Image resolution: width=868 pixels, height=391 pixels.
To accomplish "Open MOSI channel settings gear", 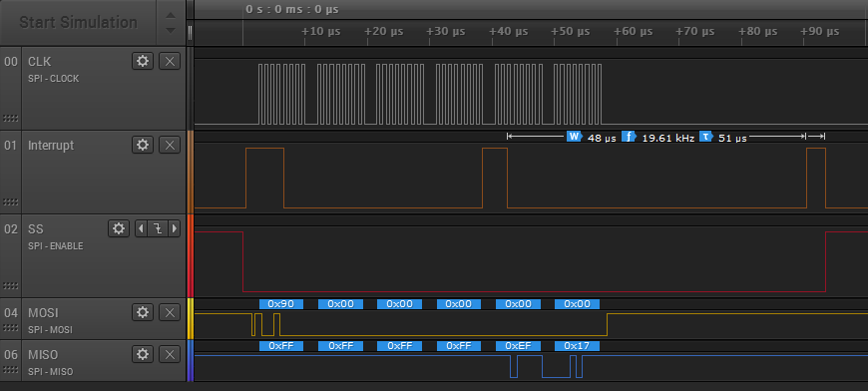I will (143, 312).
